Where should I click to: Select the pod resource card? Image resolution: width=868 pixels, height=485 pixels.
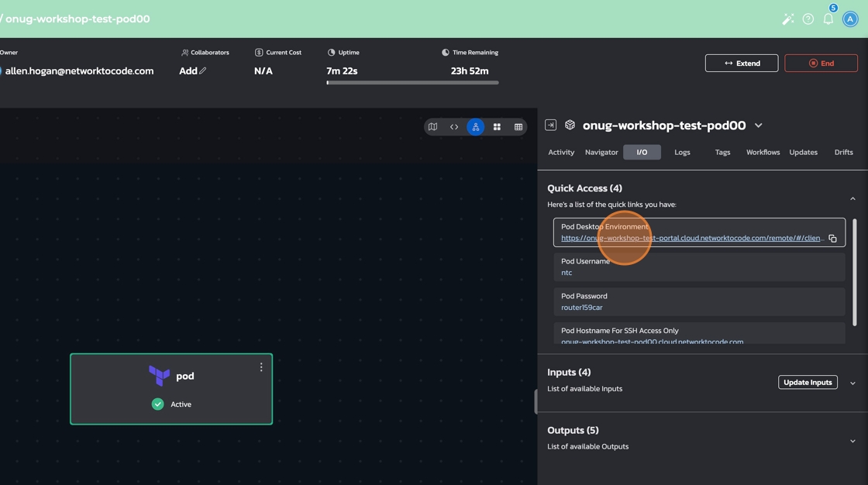tap(171, 389)
